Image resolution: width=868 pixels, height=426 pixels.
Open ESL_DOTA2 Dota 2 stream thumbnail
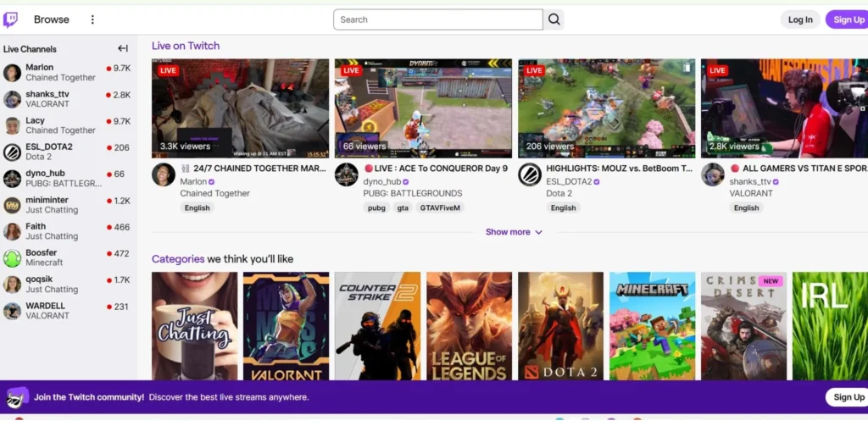click(x=607, y=108)
